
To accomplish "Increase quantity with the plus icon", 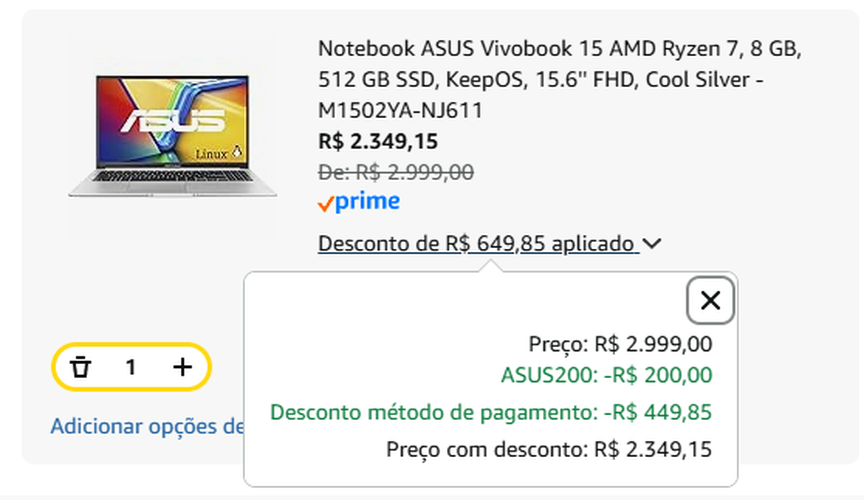I will [x=182, y=367].
